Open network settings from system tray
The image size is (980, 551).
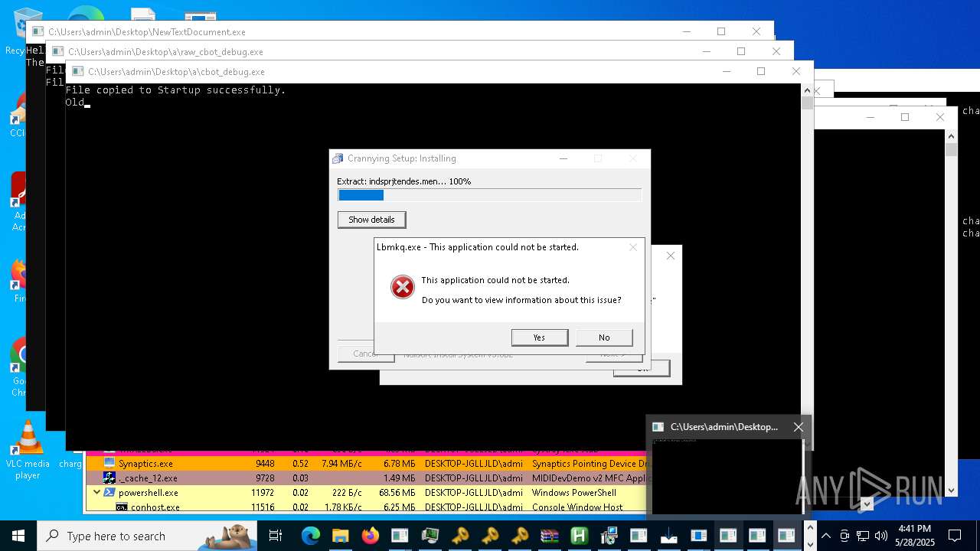863,536
